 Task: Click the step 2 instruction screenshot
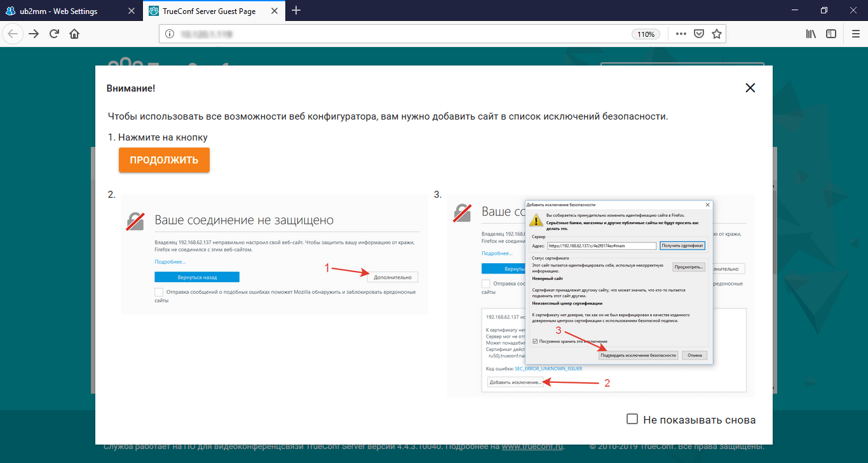(275, 254)
